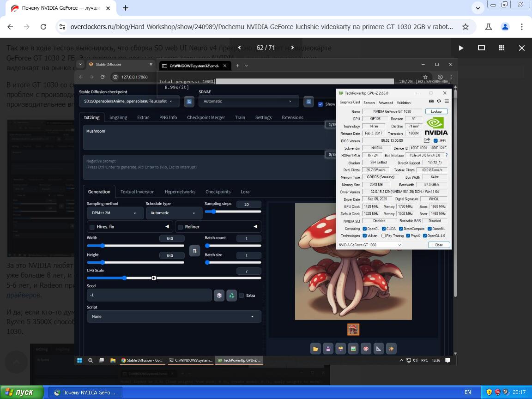Open the Chrome profile avatar menu
The height and width of the screenshot is (399, 532).
tap(505, 27)
